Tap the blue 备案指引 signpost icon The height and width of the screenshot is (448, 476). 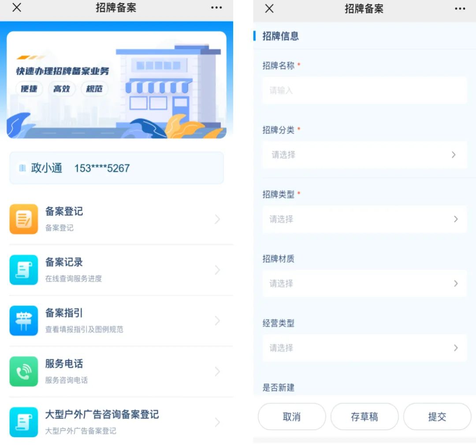pos(24,321)
